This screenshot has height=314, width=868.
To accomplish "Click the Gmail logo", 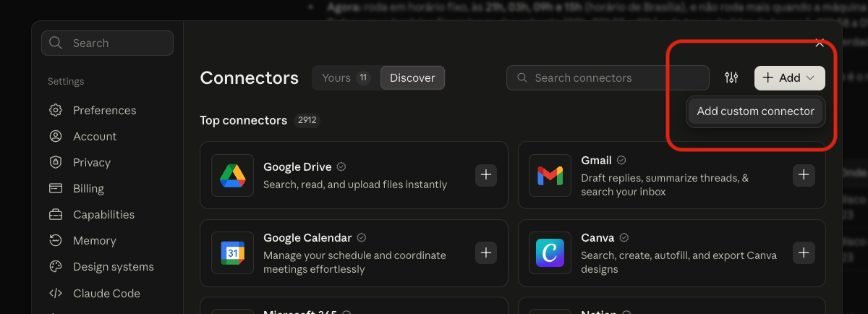I will coord(550,175).
